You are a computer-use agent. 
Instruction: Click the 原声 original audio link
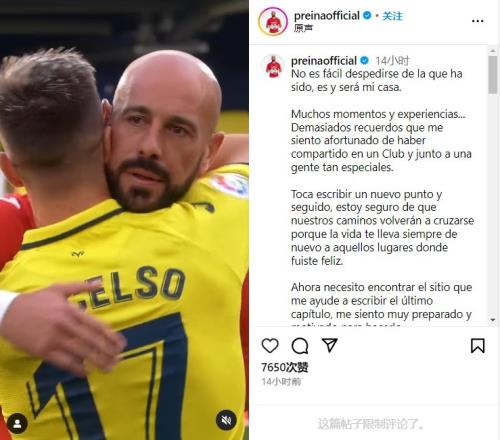[303, 28]
